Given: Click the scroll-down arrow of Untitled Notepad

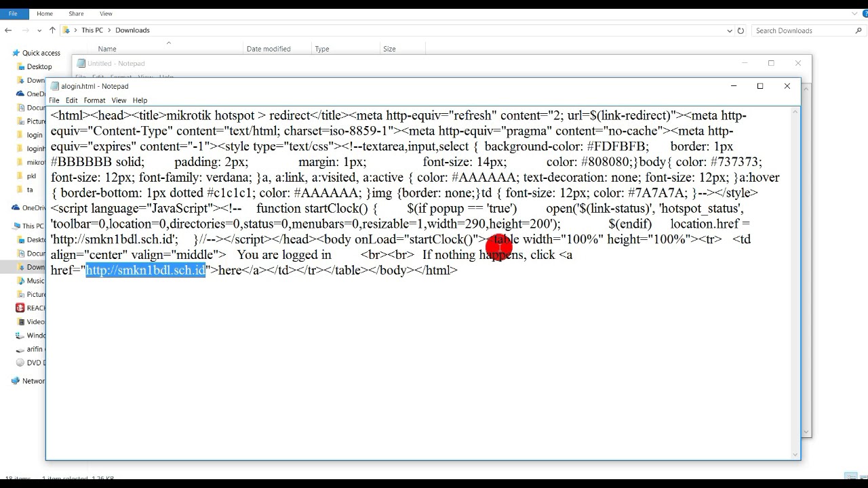Looking at the screenshot, I should click(806, 431).
